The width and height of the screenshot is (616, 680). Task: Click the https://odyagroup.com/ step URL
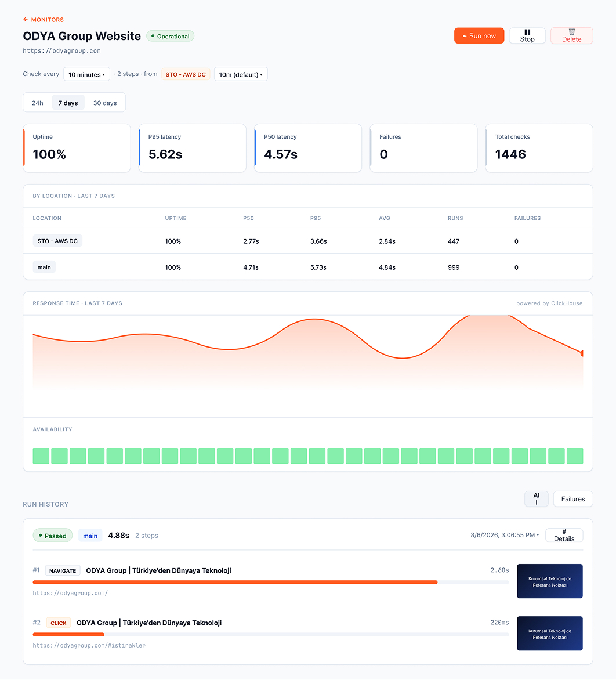70,593
